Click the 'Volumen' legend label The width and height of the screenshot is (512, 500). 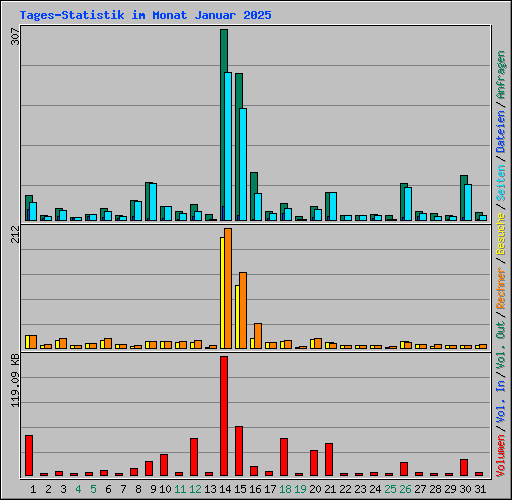coord(501,455)
